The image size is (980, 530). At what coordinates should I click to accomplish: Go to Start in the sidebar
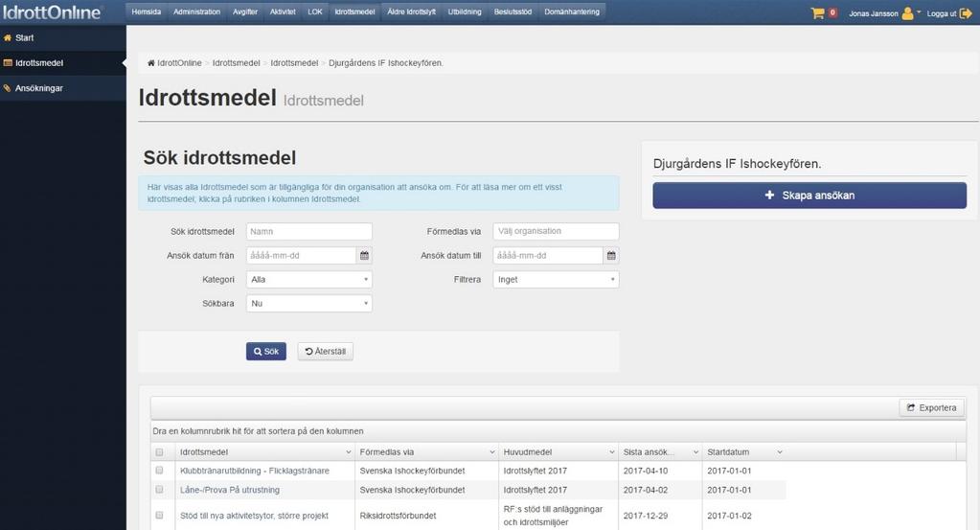point(62,37)
